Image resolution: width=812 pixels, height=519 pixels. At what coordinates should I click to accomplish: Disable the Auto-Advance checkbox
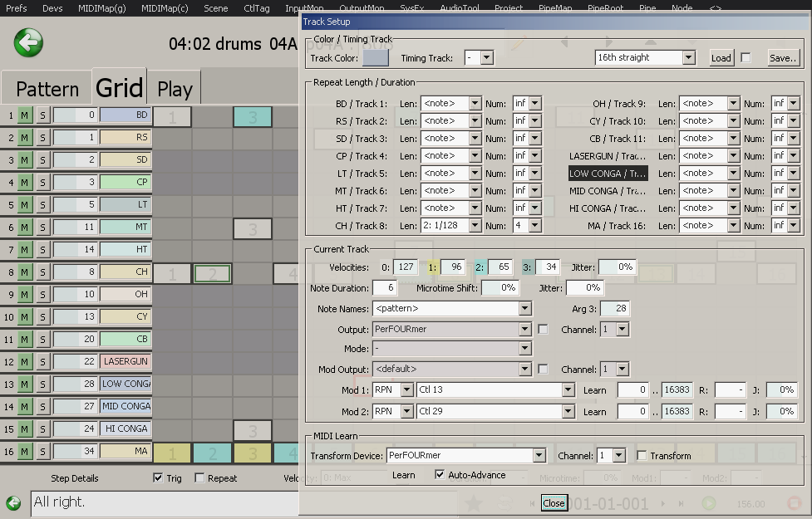click(440, 475)
